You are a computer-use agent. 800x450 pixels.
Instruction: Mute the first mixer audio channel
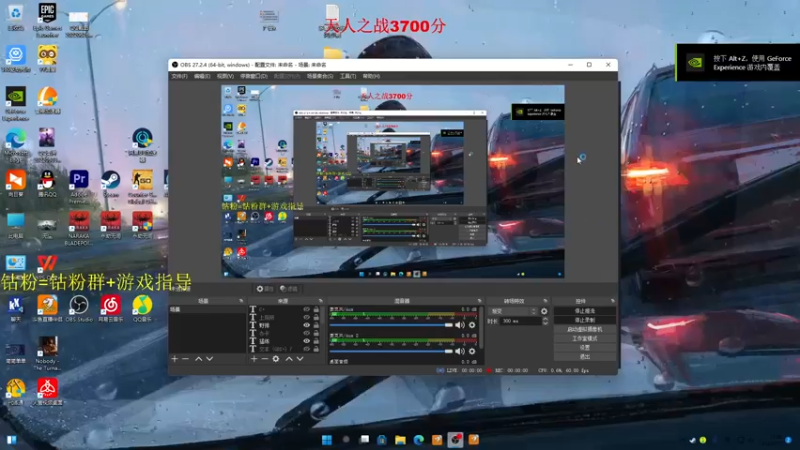tap(460, 325)
